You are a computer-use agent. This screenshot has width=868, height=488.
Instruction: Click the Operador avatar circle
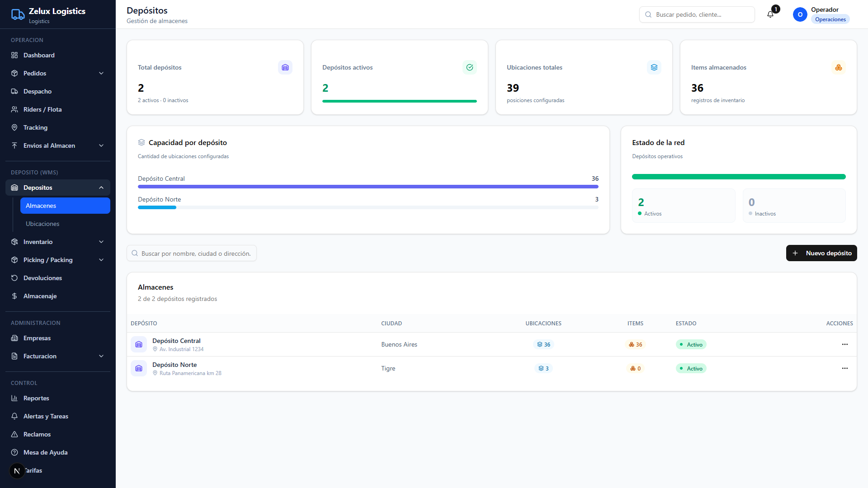pyautogui.click(x=800, y=14)
